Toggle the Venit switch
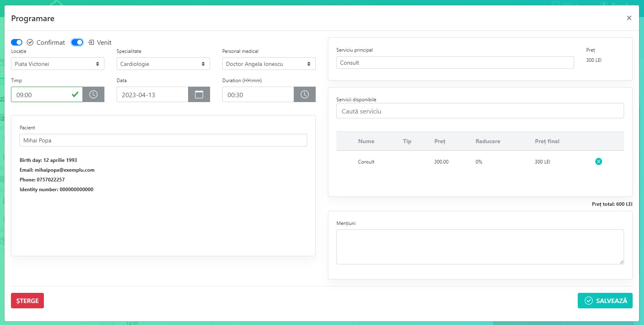This screenshot has height=325, width=644. [77, 42]
